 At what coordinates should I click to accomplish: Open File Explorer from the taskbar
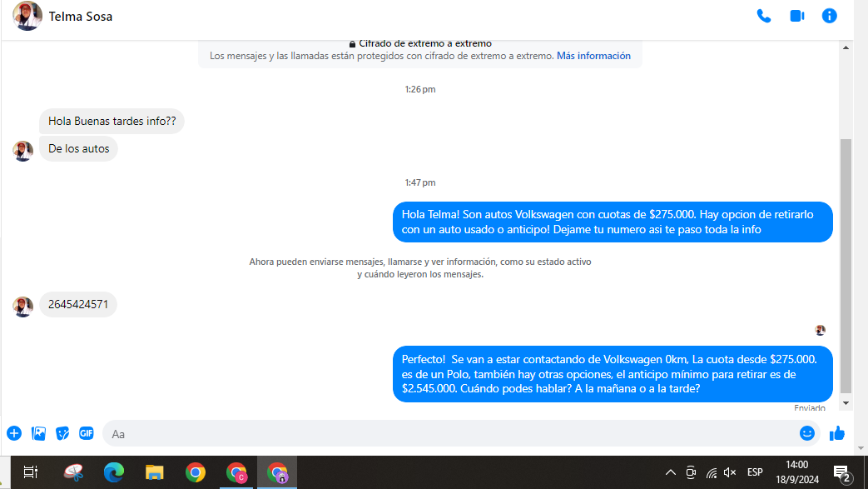click(155, 472)
